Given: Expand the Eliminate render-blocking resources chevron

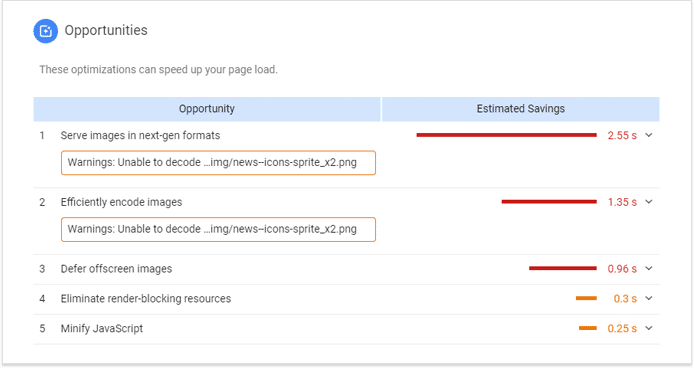Looking at the screenshot, I should 649,298.
